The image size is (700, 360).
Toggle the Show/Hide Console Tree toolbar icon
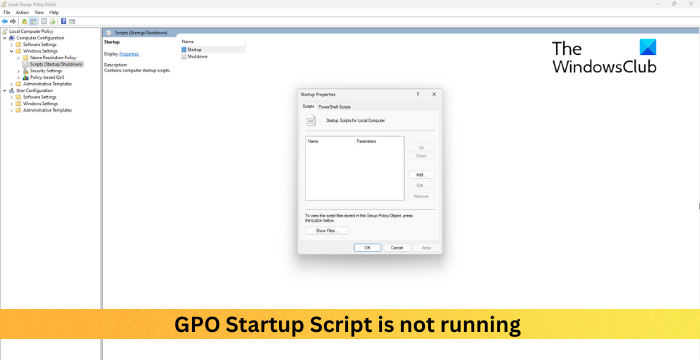33,21
